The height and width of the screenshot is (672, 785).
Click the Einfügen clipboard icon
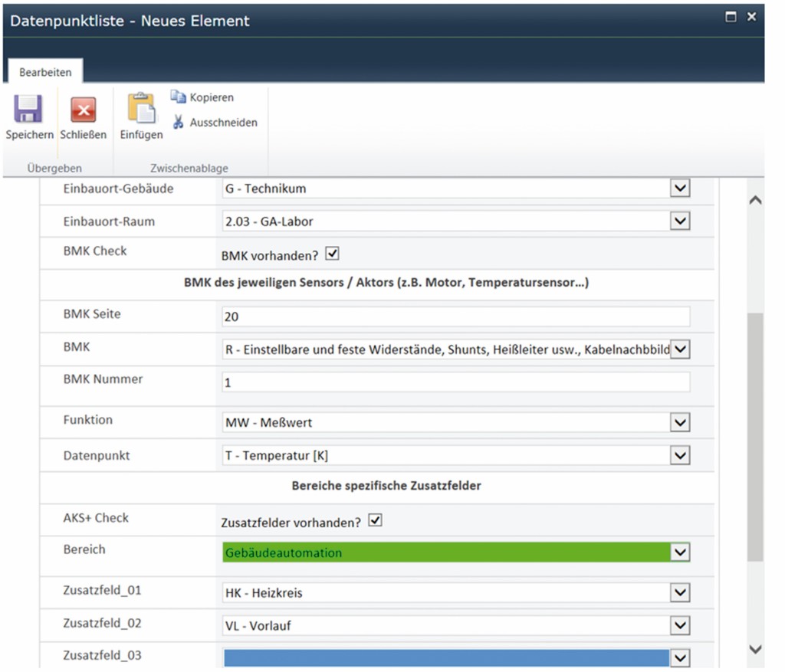[141, 109]
